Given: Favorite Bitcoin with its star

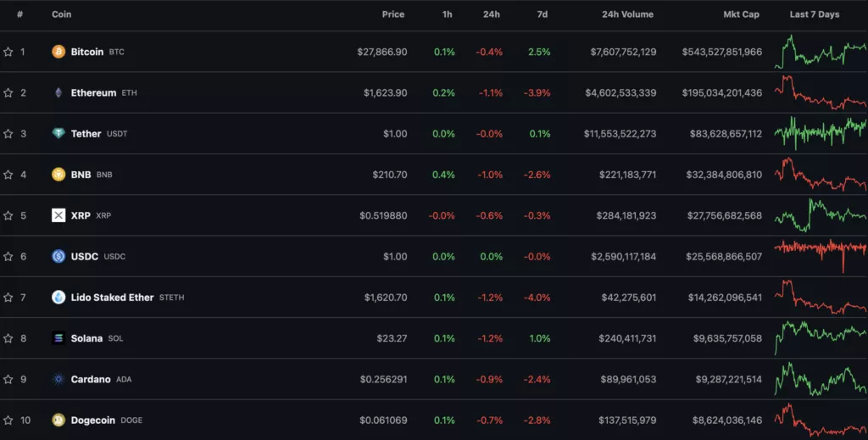Looking at the screenshot, I should click(8, 52).
